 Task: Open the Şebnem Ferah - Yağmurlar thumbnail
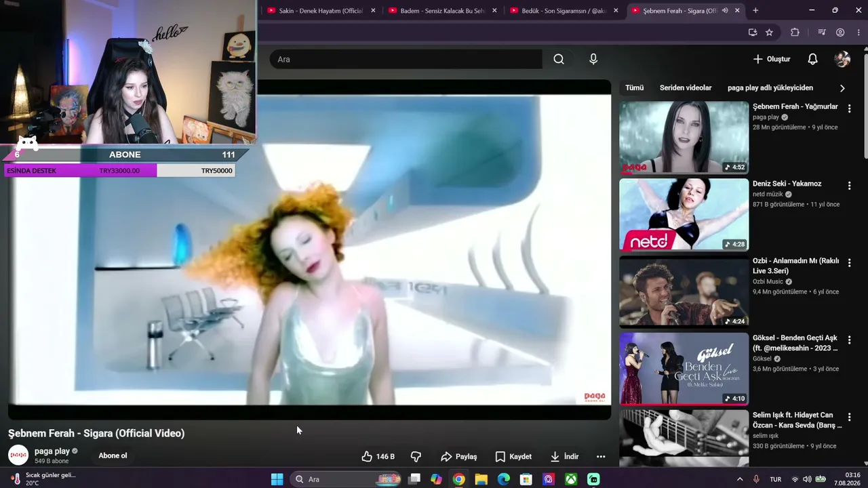pos(684,138)
